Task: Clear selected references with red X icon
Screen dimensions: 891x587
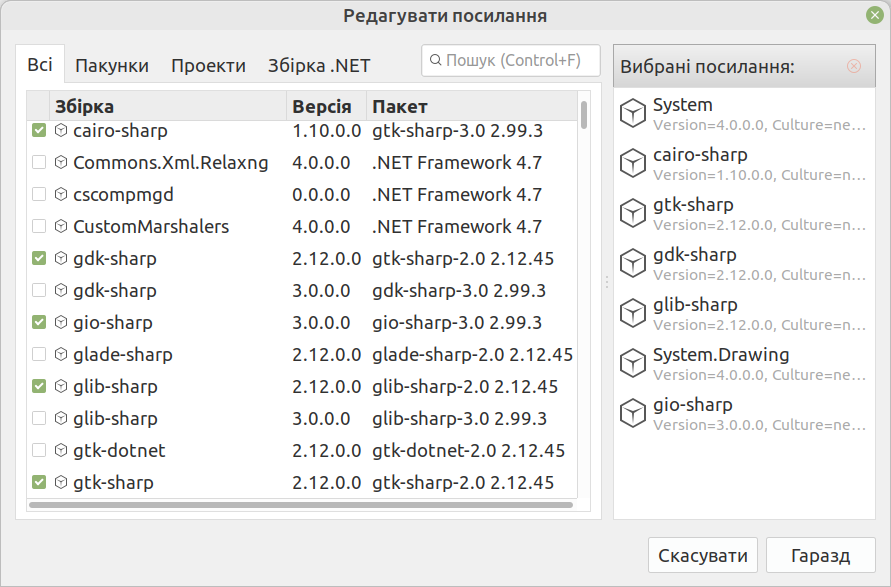Action: pos(853,66)
